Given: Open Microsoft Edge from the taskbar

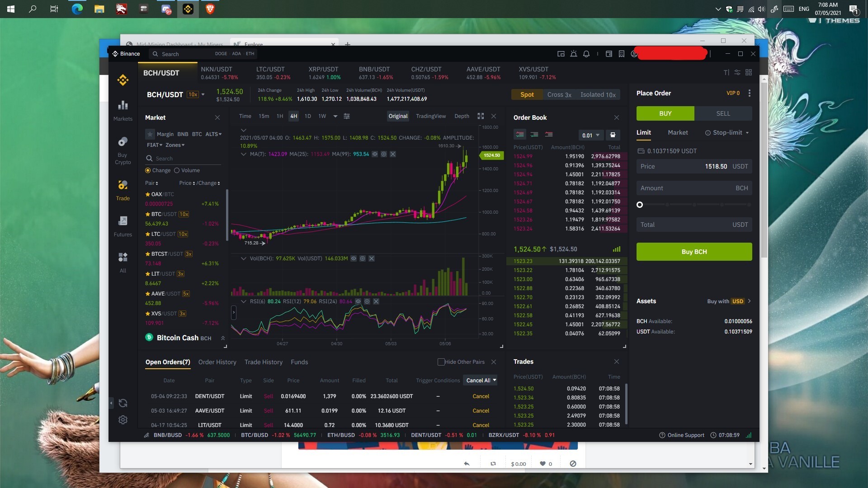Looking at the screenshot, I should click(x=77, y=9).
